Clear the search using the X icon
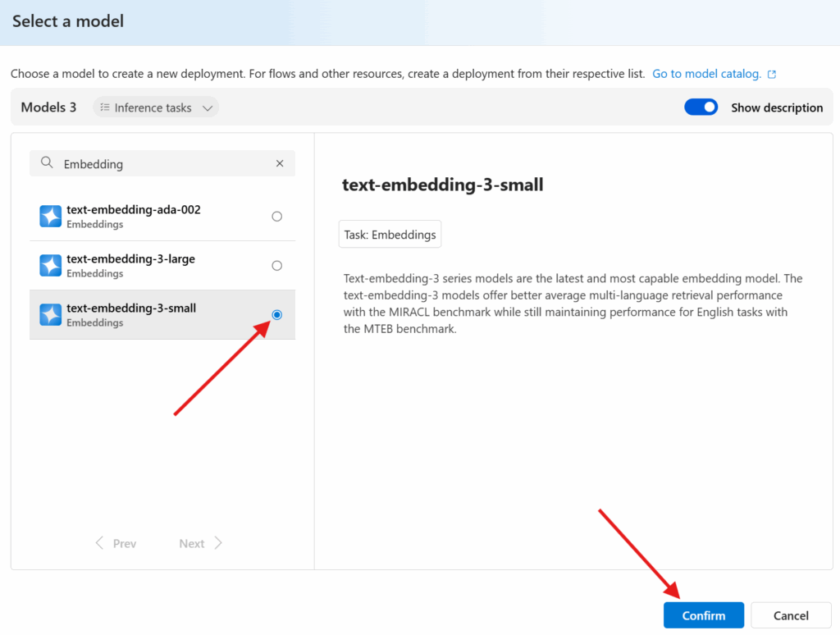840x635 pixels. click(279, 163)
